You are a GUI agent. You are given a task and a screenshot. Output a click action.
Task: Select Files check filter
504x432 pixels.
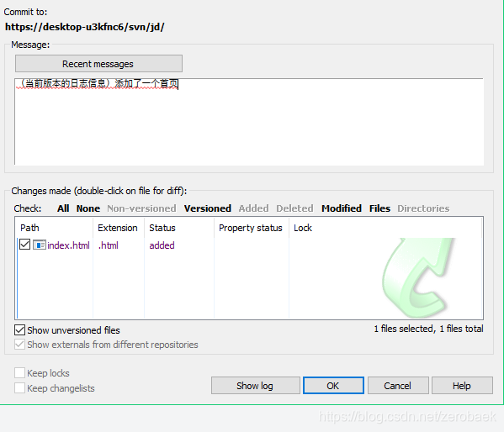click(x=379, y=208)
